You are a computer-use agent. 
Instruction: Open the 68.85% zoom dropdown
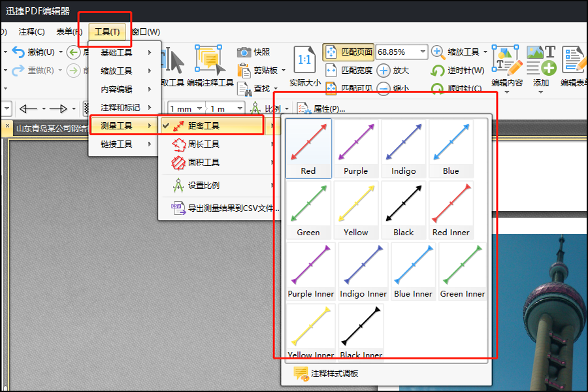tap(423, 52)
